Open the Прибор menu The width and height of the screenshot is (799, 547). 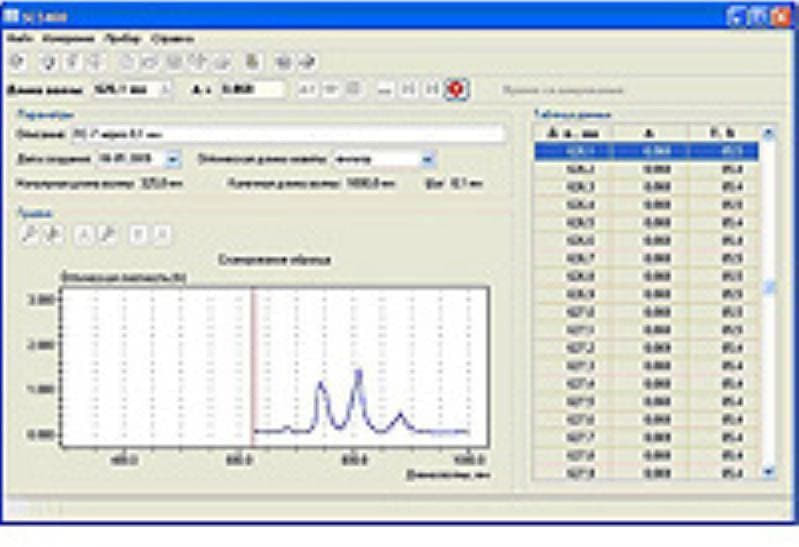tap(122, 39)
